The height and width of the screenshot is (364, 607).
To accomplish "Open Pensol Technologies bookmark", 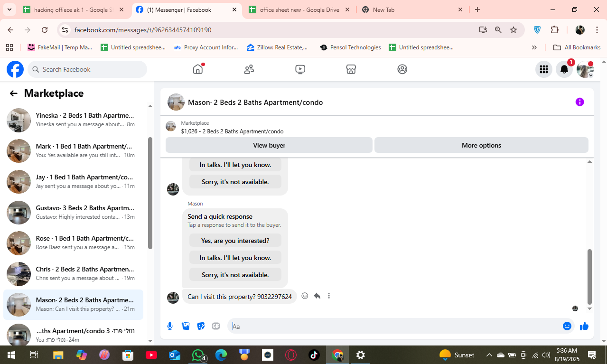I will click(350, 47).
